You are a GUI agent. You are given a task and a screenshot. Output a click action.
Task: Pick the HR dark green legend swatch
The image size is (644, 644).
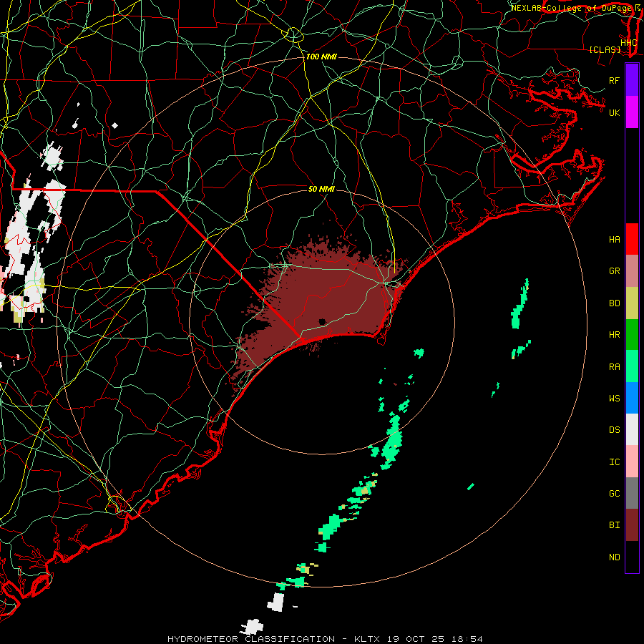[632, 335]
